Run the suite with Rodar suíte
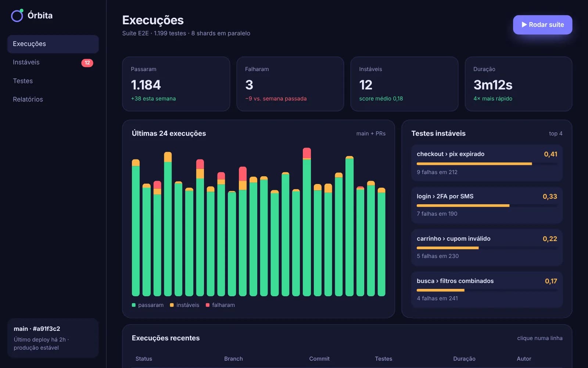588x368 pixels. [x=542, y=25]
